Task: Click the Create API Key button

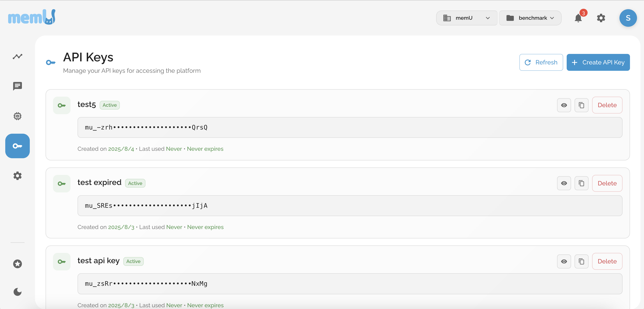Action: [x=598, y=62]
